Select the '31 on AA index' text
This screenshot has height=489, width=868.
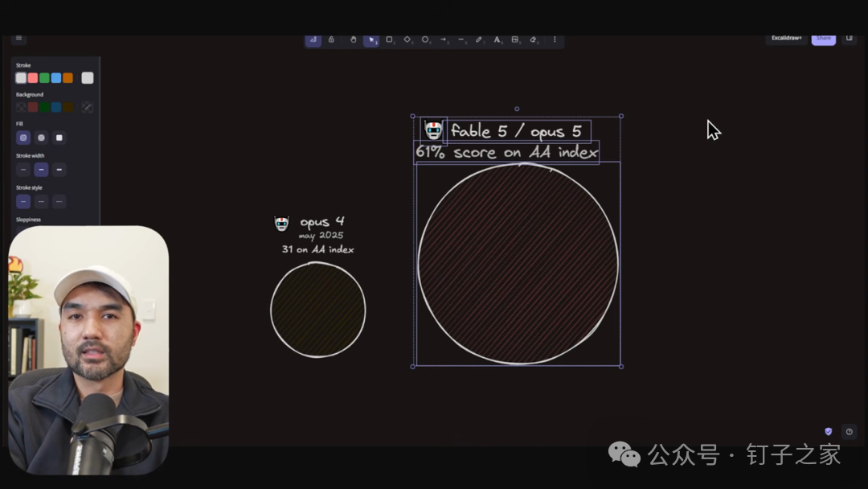tap(317, 250)
